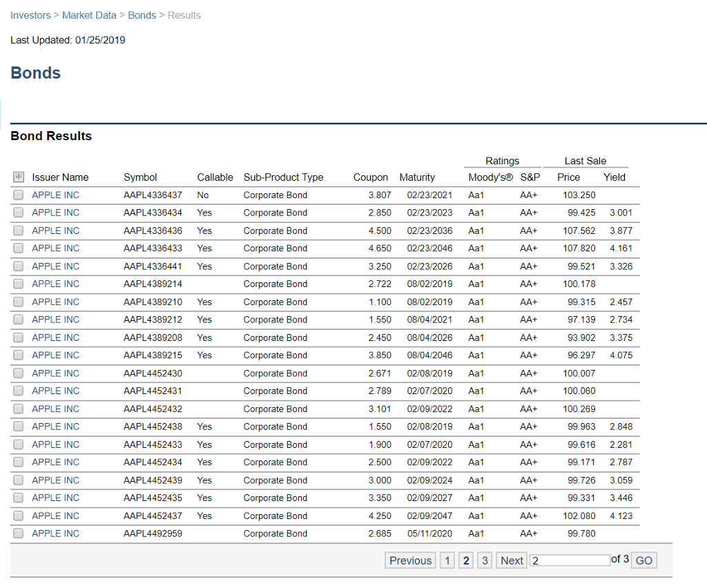Check the AAPL4452430 row checkbox

[18, 373]
